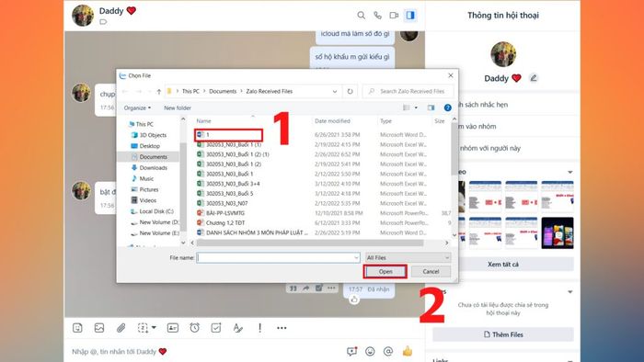Select Local Disk (C:) in the tree
The height and width of the screenshot is (362, 644).
coord(156,211)
